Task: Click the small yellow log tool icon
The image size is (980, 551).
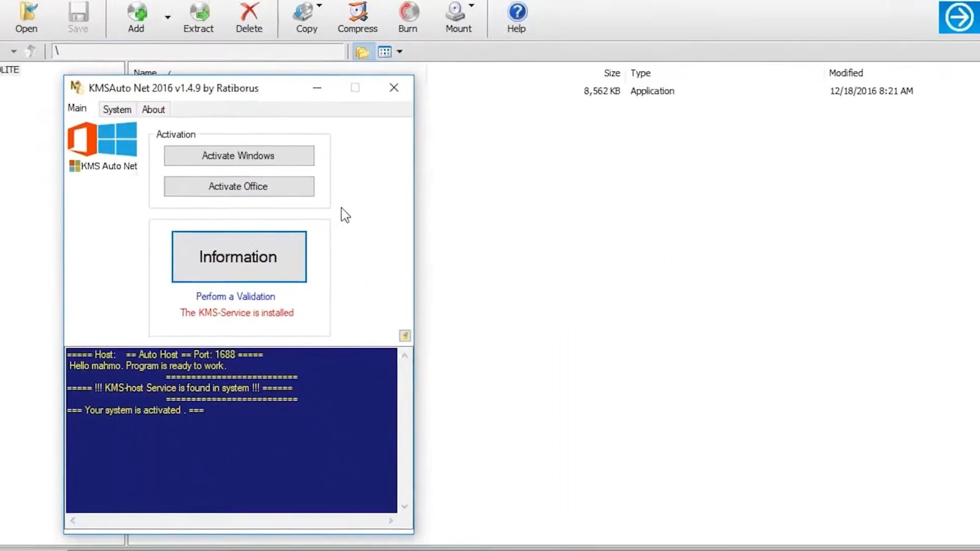Action: pyautogui.click(x=405, y=336)
